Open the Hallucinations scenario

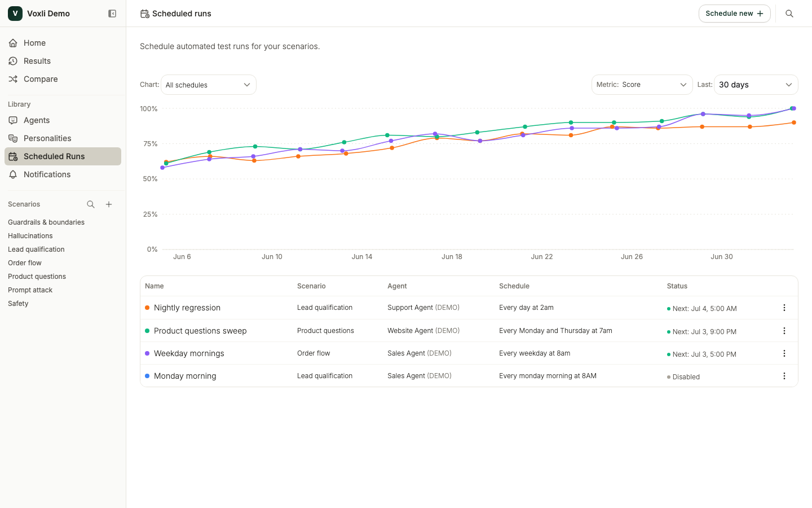click(x=30, y=236)
